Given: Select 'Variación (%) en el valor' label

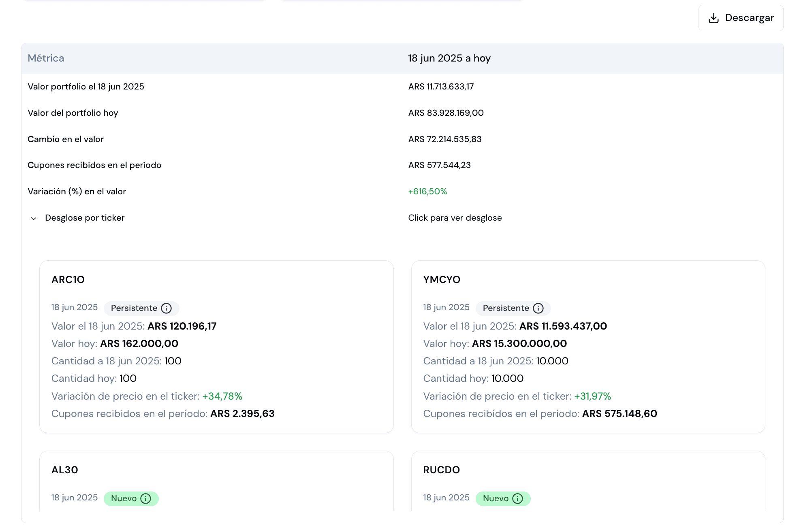Looking at the screenshot, I should (x=77, y=192).
